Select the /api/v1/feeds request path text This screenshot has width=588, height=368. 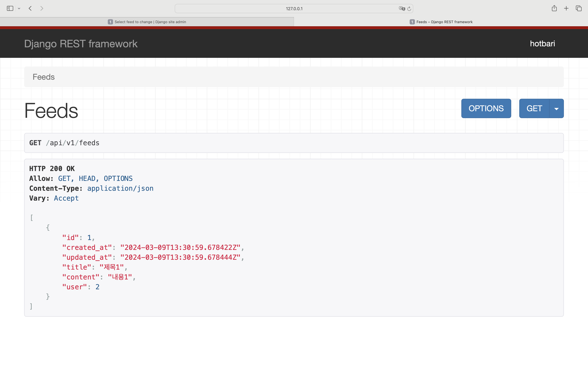(x=73, y=143)
